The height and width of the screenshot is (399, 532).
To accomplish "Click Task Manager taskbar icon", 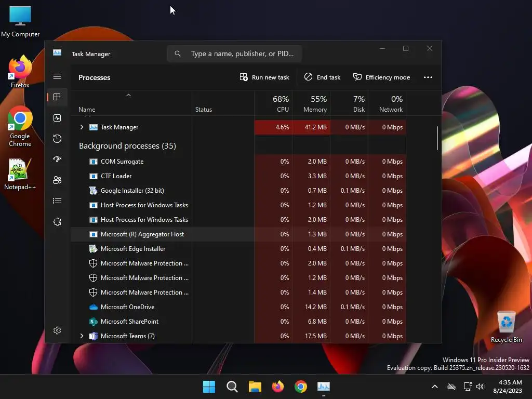I will [324, 387].
